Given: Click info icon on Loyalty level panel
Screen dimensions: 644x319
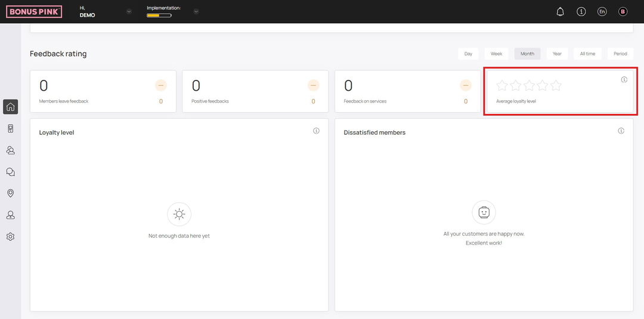Looking at the screenshot, I should coord(316,131).
